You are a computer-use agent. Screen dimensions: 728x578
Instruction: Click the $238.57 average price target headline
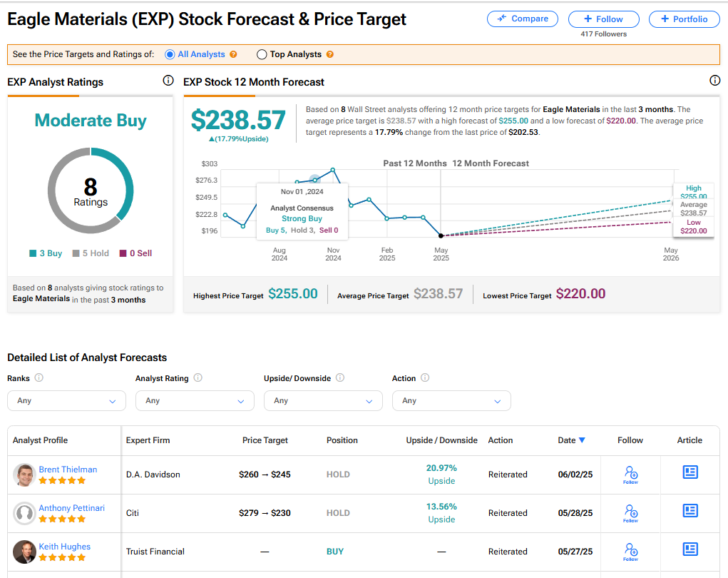coord(238,120)
